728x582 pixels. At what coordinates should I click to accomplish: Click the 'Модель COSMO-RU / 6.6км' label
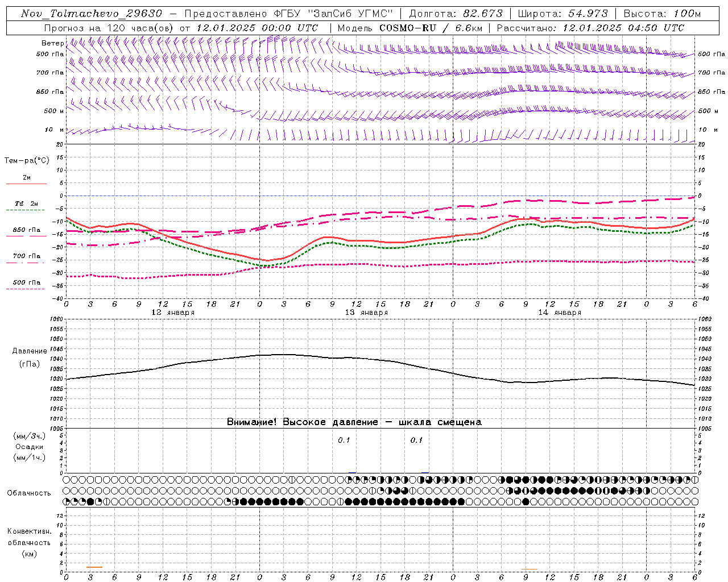[409, 28]
